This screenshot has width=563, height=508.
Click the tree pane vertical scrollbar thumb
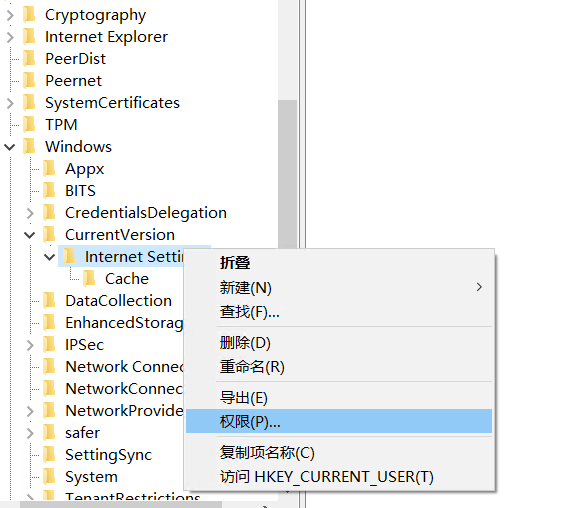coord(288,173)
